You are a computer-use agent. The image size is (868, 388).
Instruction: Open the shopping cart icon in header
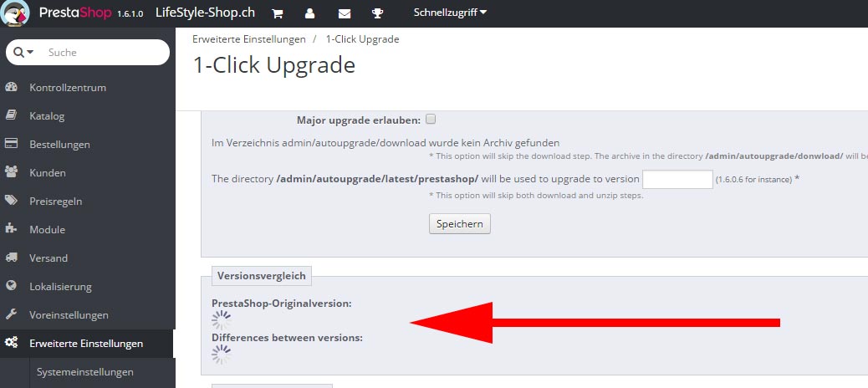pyautogui.click(x=278, y=13)
